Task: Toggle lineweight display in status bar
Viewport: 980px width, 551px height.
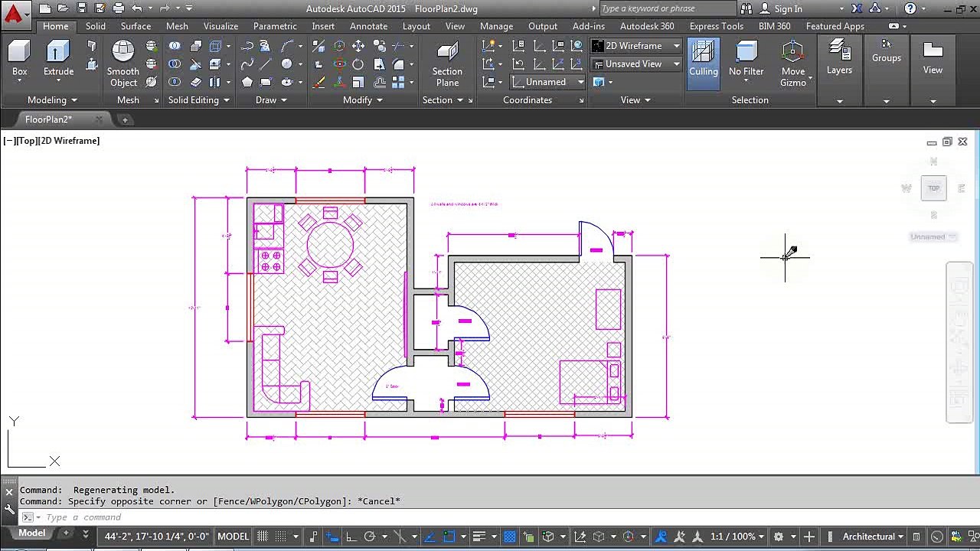Action: click(479, 536)
